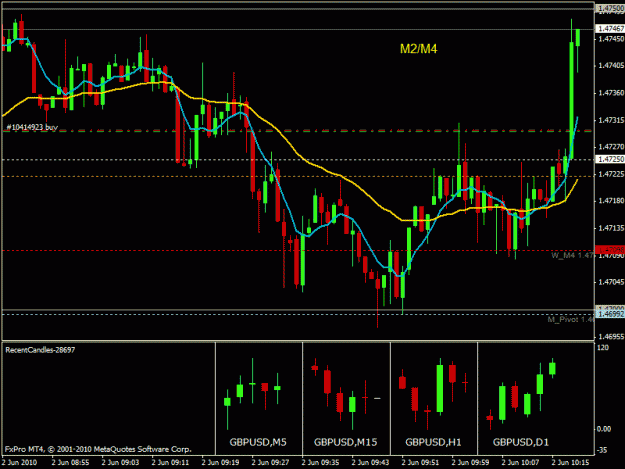Click the 1.47467 current price label
The image size is (625, 469).
point(610,29)
